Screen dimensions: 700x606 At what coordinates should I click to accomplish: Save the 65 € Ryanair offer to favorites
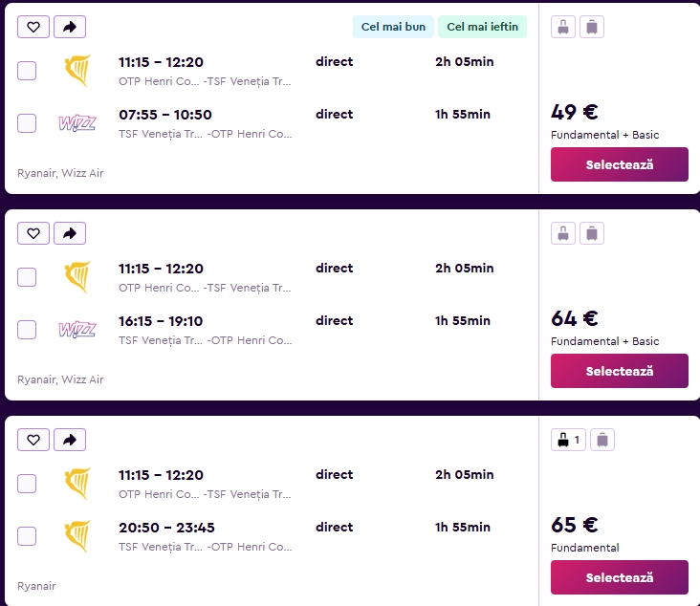[33, 440]
